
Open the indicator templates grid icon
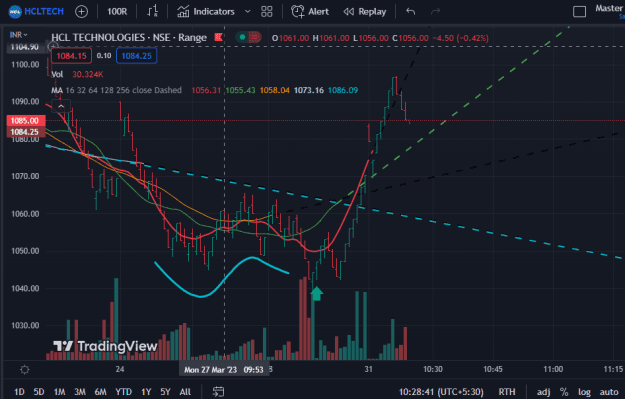tap(267, 12)
